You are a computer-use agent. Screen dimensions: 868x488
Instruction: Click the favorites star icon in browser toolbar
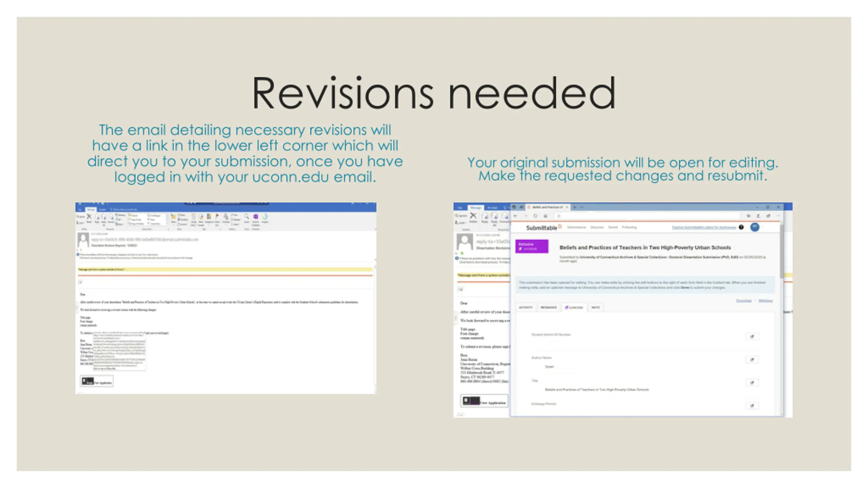pos(748,216)
